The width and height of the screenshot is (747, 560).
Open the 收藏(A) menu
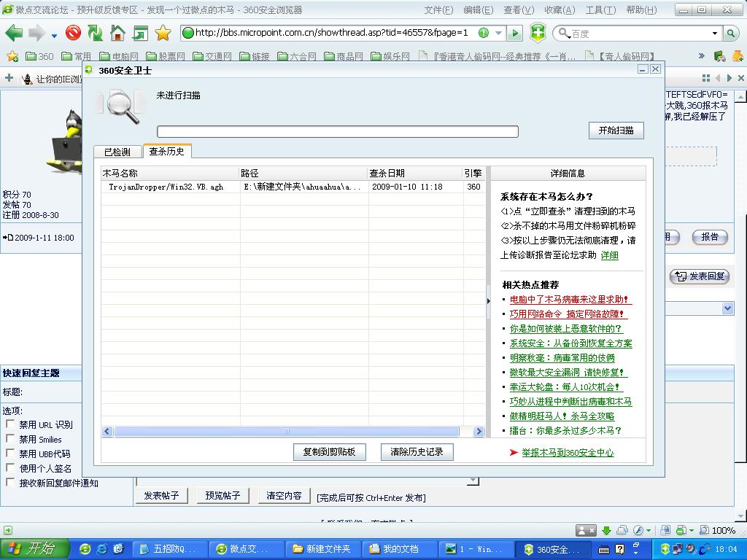(x=560, y=10)
